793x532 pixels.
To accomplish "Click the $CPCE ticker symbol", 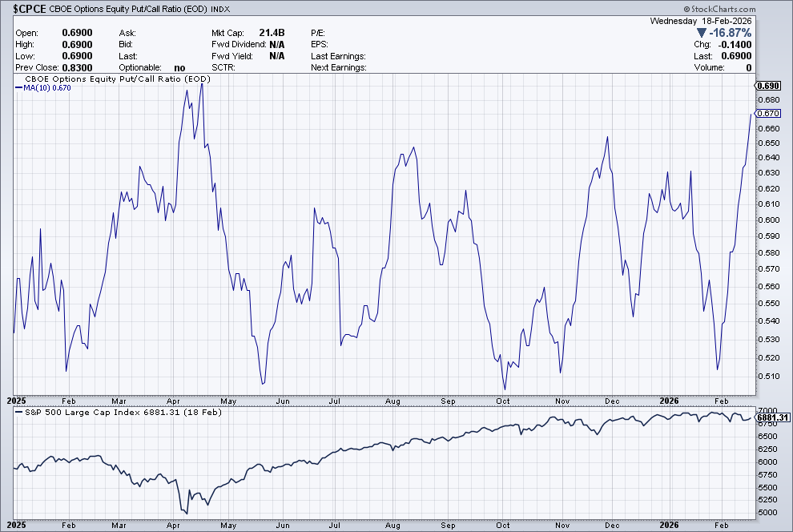I will 30,9.
